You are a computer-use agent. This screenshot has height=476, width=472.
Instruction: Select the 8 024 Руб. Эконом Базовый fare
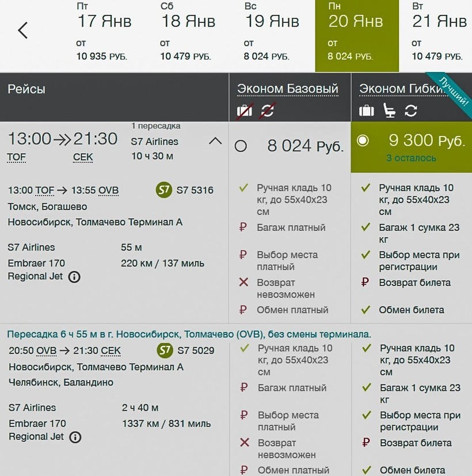241,146
